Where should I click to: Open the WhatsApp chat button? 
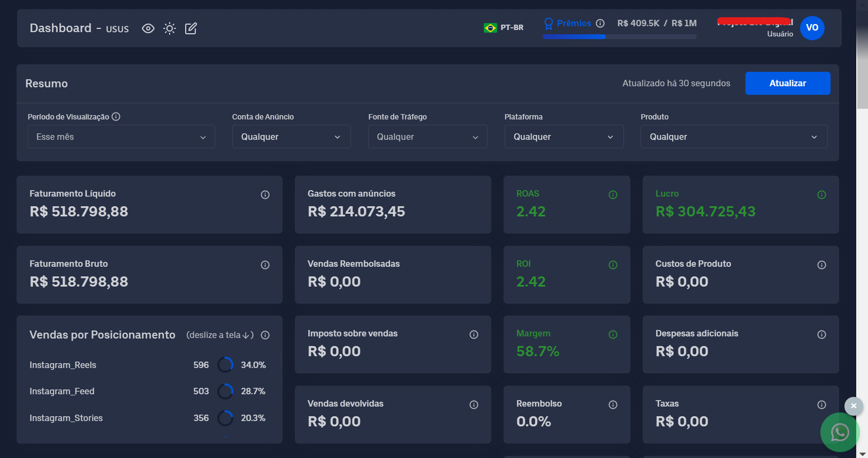click(x=840, y=432)
